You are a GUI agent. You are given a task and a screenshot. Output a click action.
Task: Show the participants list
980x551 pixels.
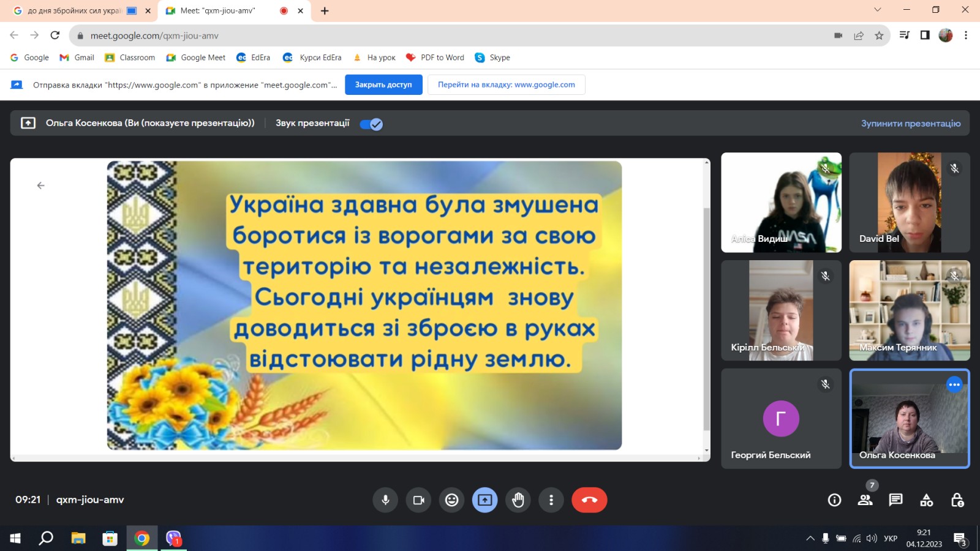[x=865, y=500]
